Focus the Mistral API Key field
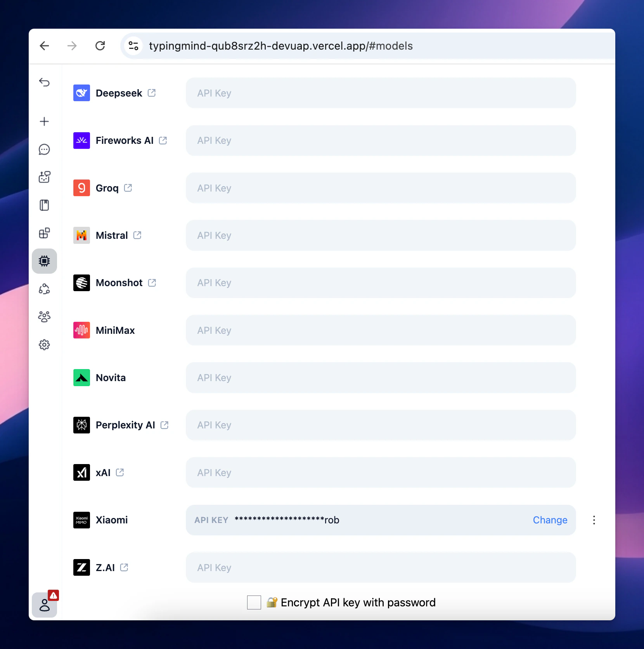 [381, 235]
